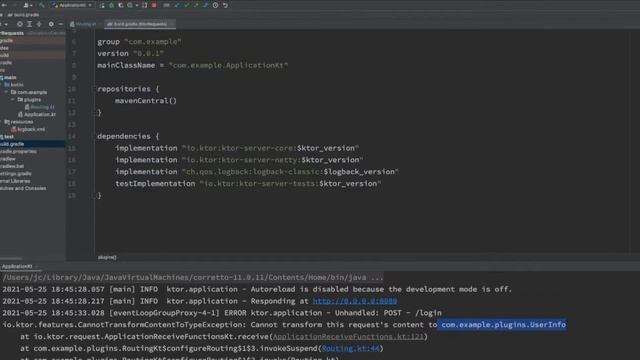This screenshot has height=360, width=640.
Task: Click the Build project hammer icon
Action: pyautogui.click(x=42, y=5)
